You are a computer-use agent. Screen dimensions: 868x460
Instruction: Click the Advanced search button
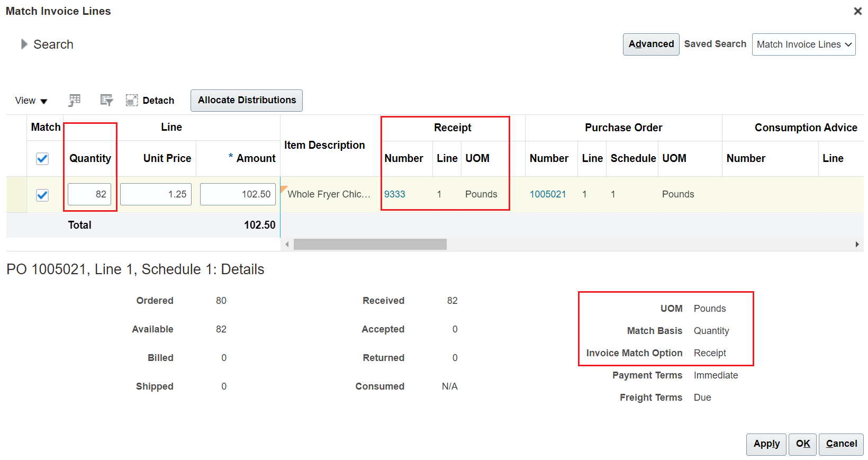pyautogui.click(x=650, y=44)
